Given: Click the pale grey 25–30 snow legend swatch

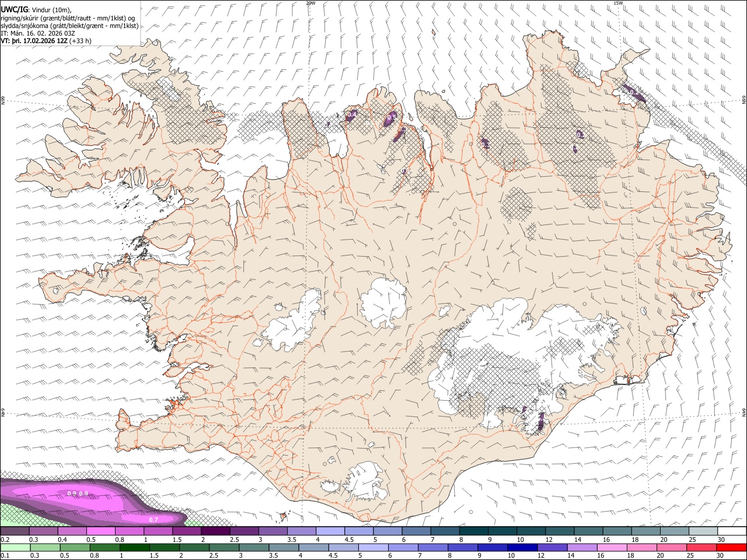Looking at the screenshot, I should click(703, 531).
